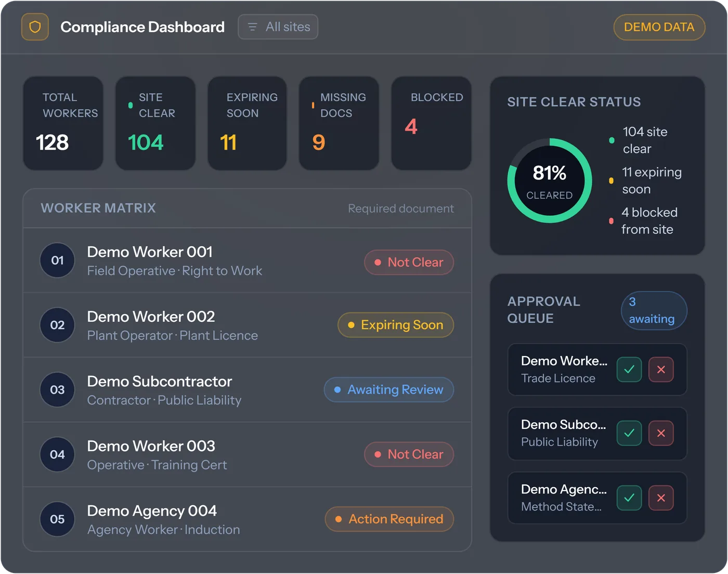Approve Demo Worker Trade Licence

click(x=629, y=370)
